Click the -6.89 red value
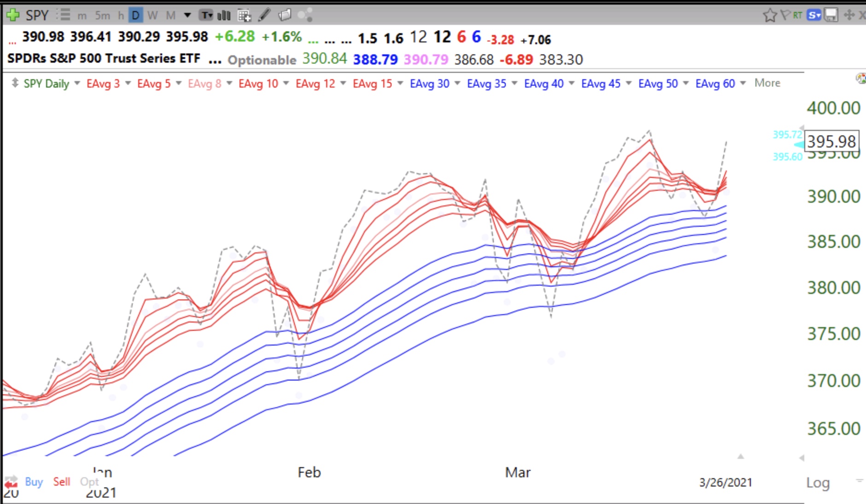Image resolution: width=866 pixels, height=504 pixels. 516,59
